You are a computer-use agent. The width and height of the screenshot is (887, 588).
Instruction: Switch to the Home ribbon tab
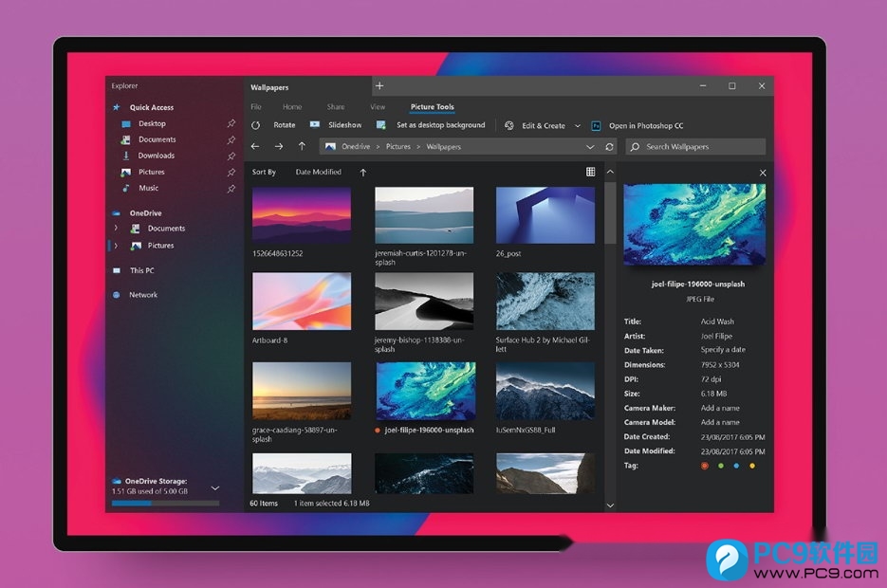pos(292,107)
